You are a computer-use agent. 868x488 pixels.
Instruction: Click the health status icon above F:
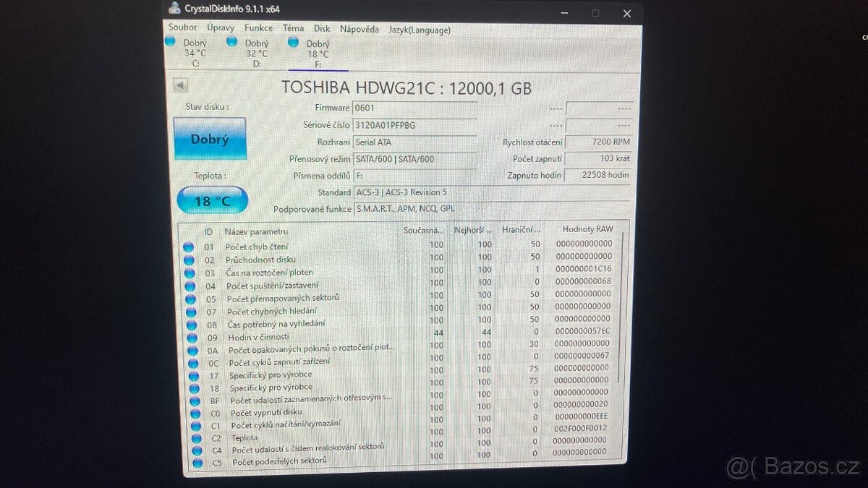point(294,41)
